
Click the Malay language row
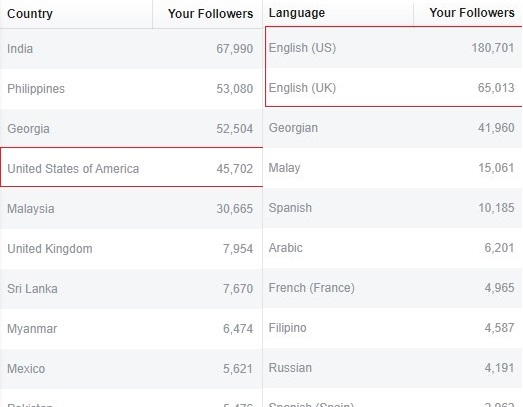point(393,168)
